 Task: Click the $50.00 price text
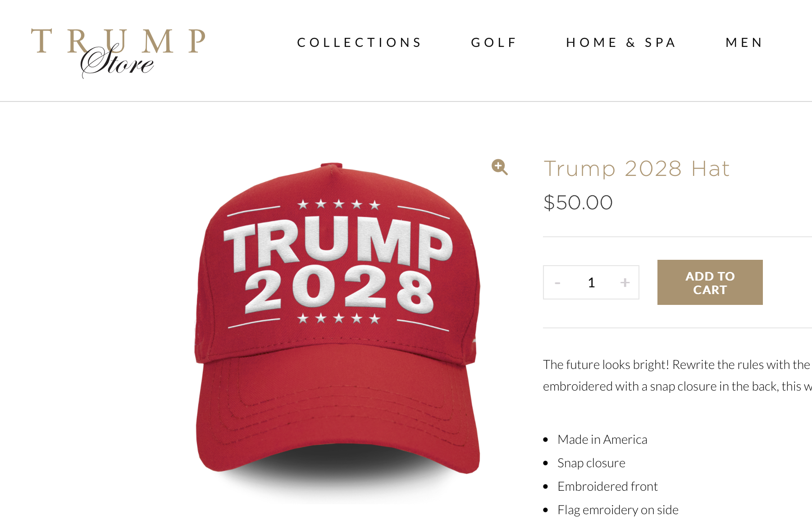pos(578,203)
